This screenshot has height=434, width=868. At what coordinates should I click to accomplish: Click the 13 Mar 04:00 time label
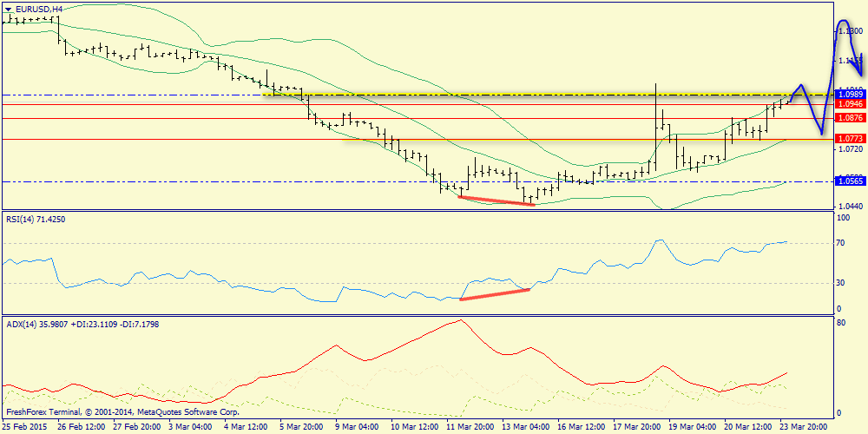(x=525, y=427)
